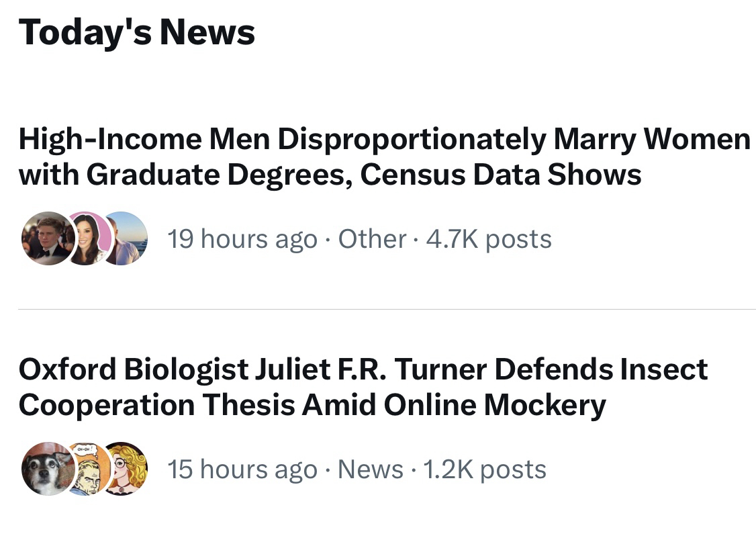This screenshot has width=756, height=538.
Task: Open the Oxford Biologist insect thesis headline
Action: 363,387
